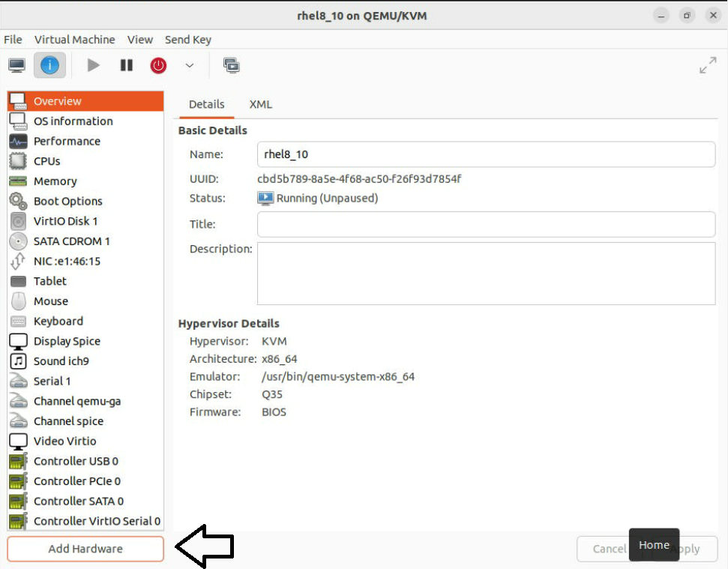The width and height of the screenshot is (728, 569).
Task: Click the Title input field
Action: (486, 224)
